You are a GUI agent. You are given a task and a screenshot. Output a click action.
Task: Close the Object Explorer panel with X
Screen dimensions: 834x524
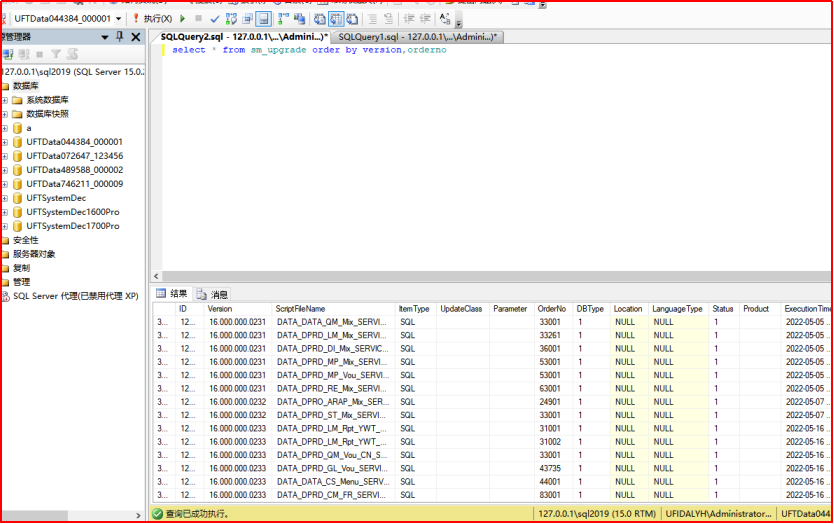[x=136, y=37]
